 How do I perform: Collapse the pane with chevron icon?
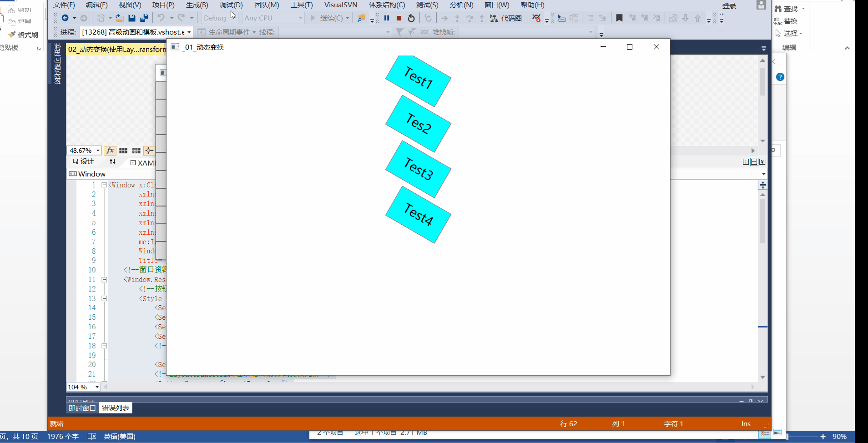762,161
